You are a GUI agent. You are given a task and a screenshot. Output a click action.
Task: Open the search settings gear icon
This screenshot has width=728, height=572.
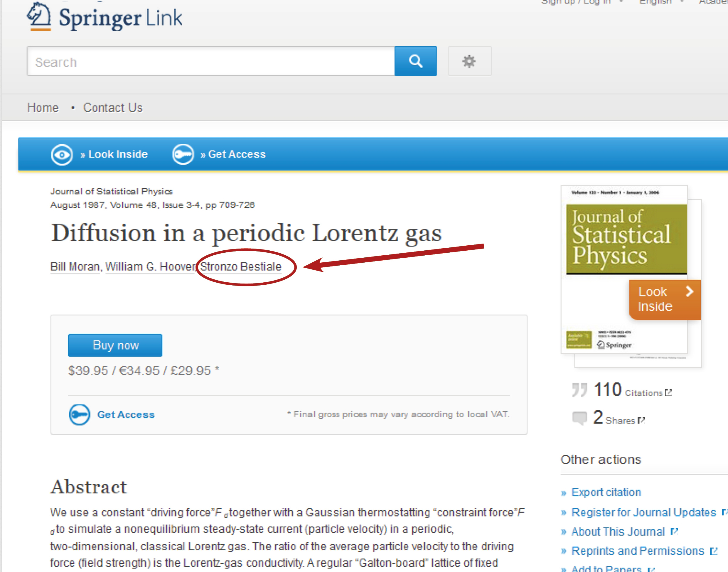[469, 61]
